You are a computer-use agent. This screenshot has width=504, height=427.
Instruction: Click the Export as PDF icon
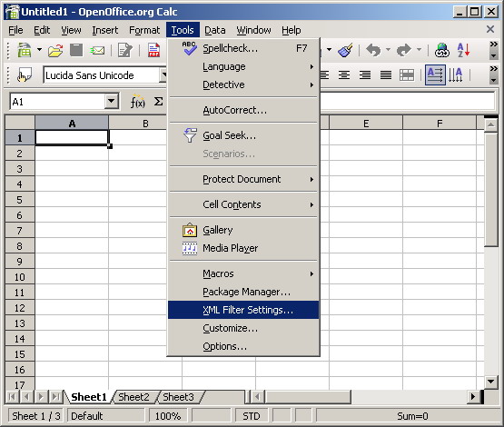coord(154,51)
